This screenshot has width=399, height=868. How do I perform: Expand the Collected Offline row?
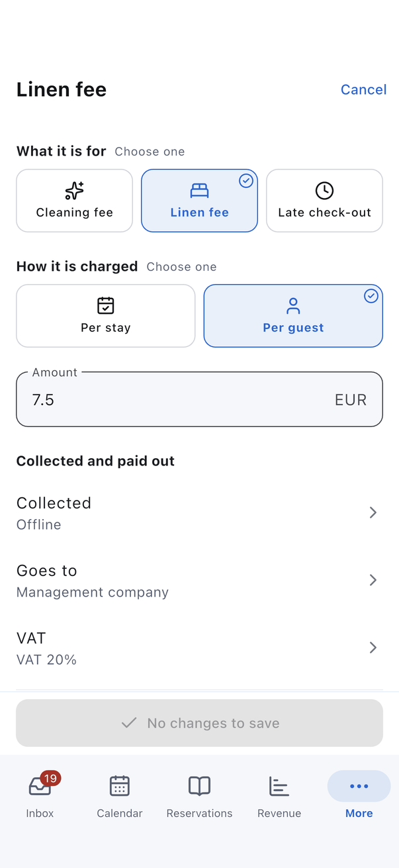pos(199,513)
